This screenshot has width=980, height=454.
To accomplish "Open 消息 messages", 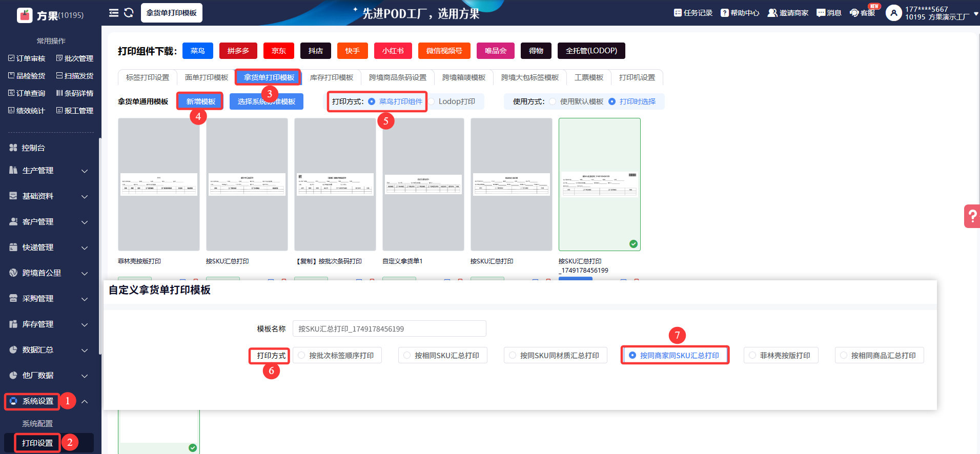I will 829,13.
